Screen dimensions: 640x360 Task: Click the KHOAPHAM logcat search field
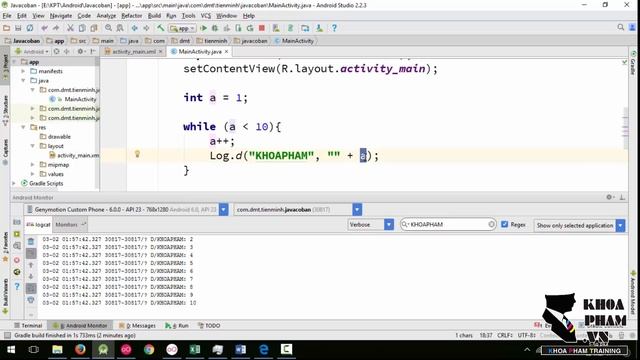(x=448, y=224)
